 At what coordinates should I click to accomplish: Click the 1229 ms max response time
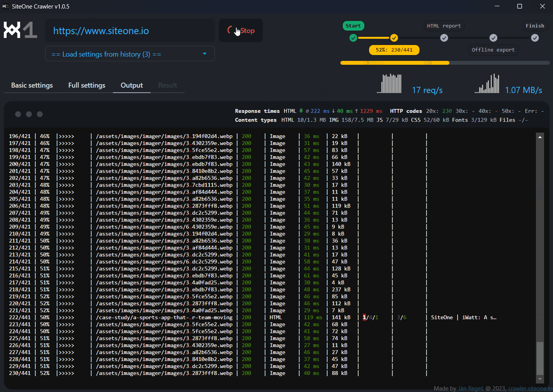371,111
